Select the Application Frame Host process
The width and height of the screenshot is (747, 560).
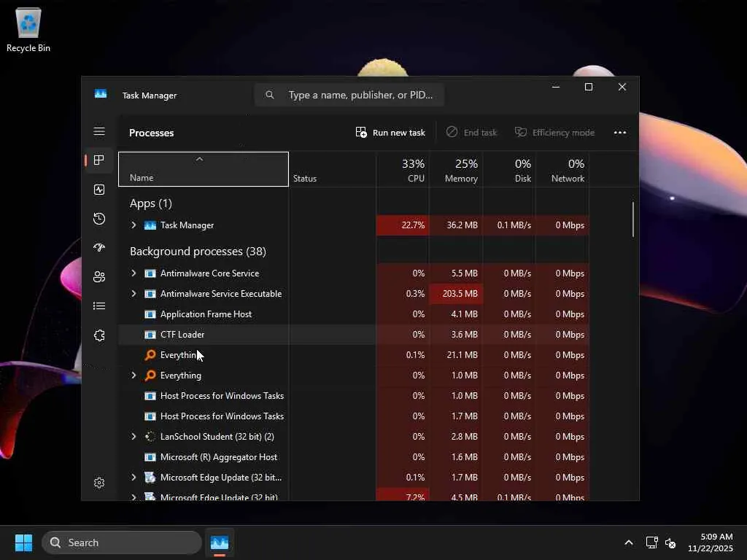354,314
